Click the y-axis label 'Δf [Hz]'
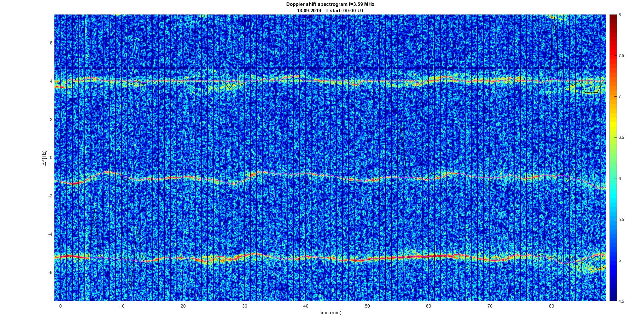Image resolution: width=644 pixels, height=323 pixels. click(x=44, y=158)
